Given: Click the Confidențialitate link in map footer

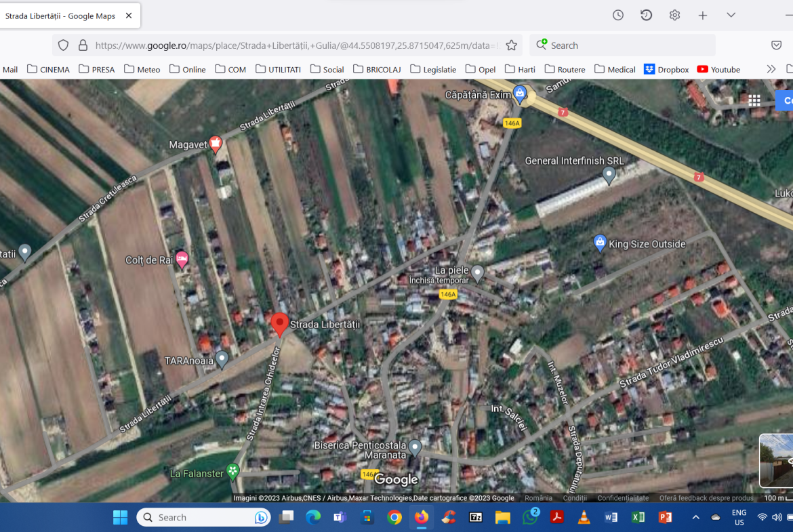Looking at the screenshot, I should (623, 498).
